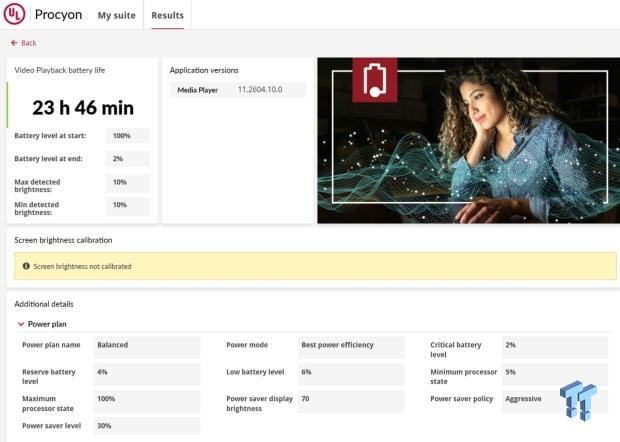Click the 23 h 46 min result

(x=83, y=108)
